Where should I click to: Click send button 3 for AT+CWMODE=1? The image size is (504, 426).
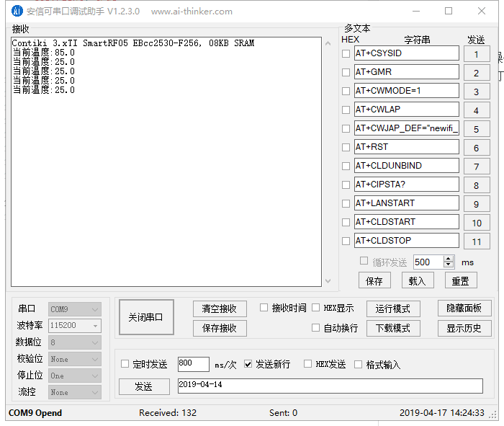tap(477, 92)
